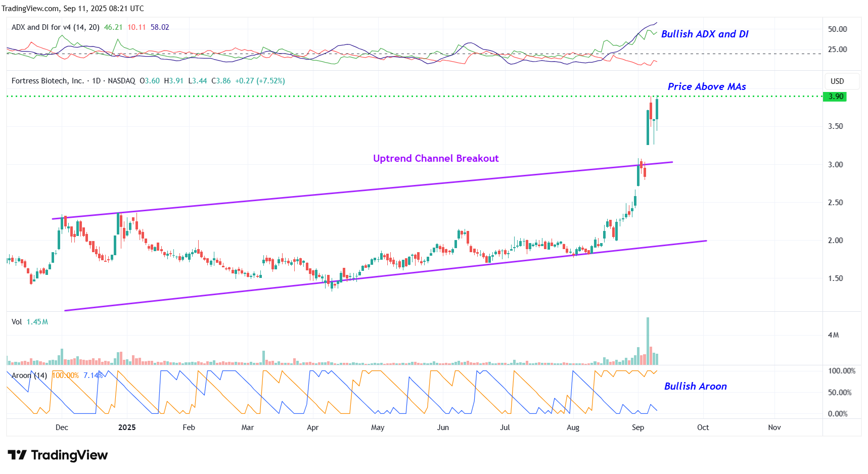
Task: Select the red ADX value 10.11
Action: point(136,27)
